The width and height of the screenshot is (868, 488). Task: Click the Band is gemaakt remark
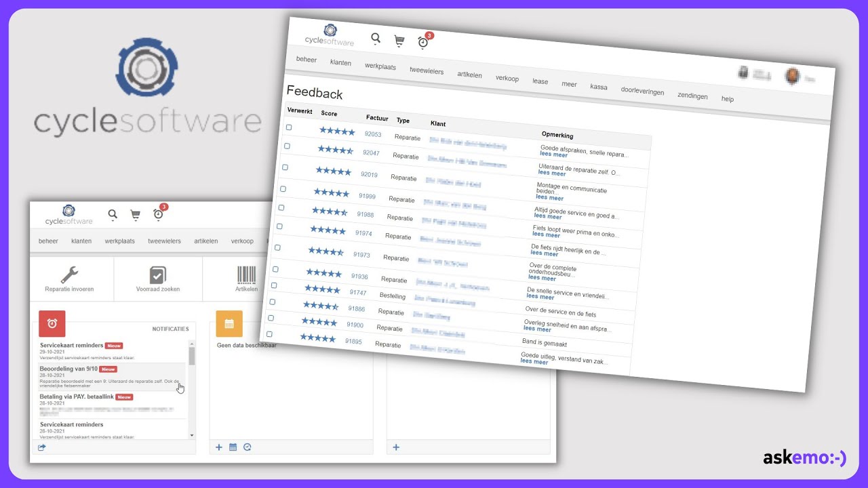pyautogui.click(x=544, y=343)
